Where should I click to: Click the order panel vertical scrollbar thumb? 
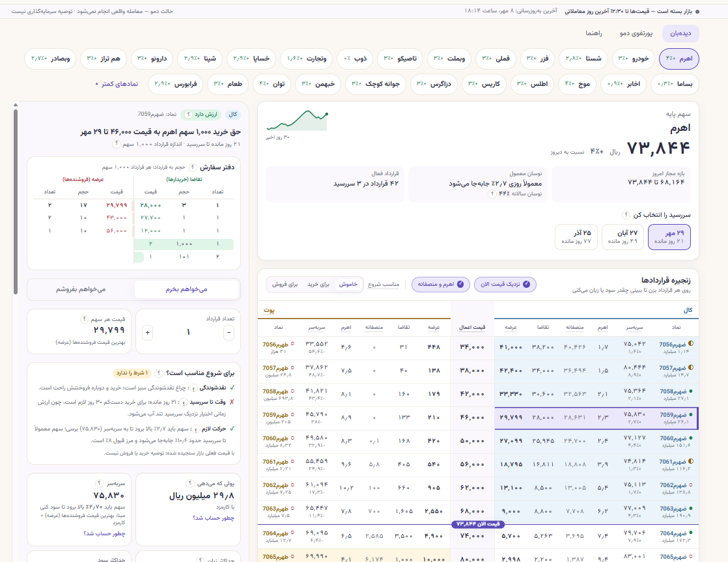tap(16, 202)
